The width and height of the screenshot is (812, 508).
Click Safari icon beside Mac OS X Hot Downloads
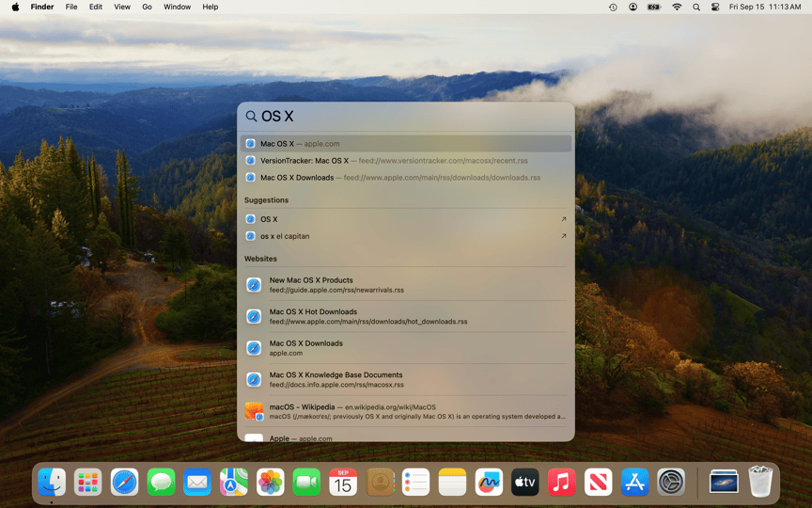(x=254, y=316)
